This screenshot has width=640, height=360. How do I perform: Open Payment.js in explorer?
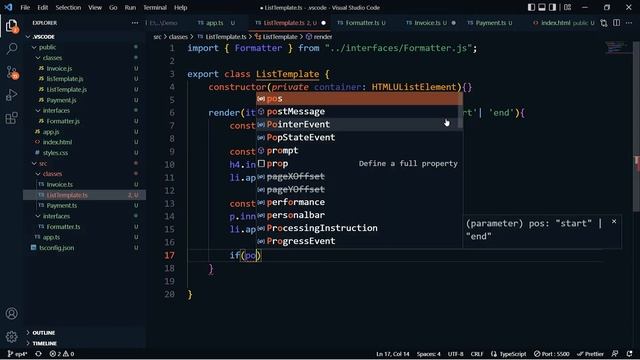(84, 100)
